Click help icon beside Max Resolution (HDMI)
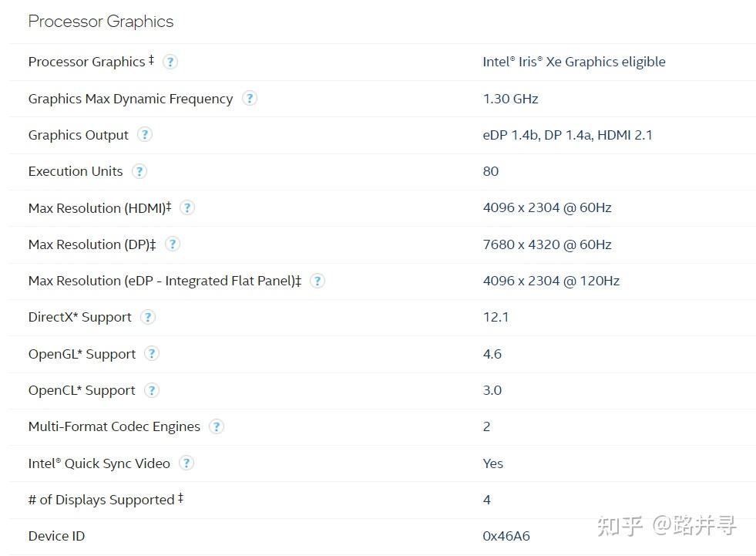The width and height of the screenshot is (756, 556). click(186, 207)
